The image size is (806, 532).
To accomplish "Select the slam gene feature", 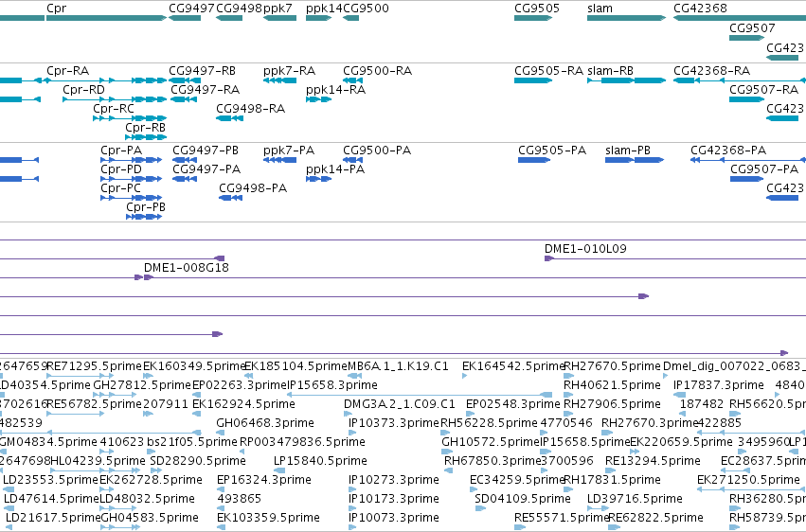I will click(x=627, y=18).
